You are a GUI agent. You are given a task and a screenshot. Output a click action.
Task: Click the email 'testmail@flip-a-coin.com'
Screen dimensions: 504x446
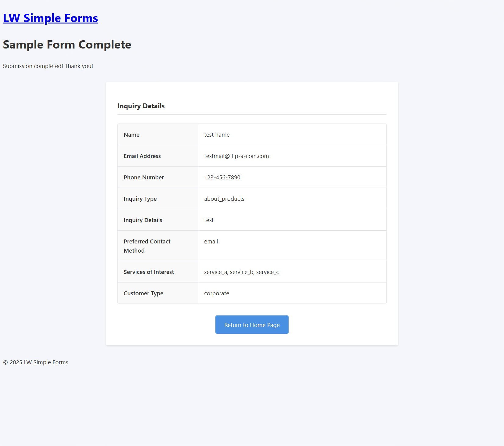236,156
